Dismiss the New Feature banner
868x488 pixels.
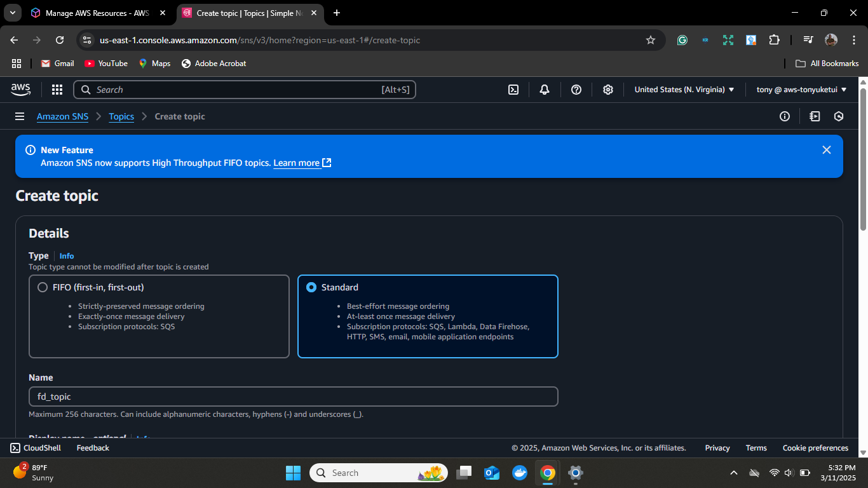click(x=827, y=150)
